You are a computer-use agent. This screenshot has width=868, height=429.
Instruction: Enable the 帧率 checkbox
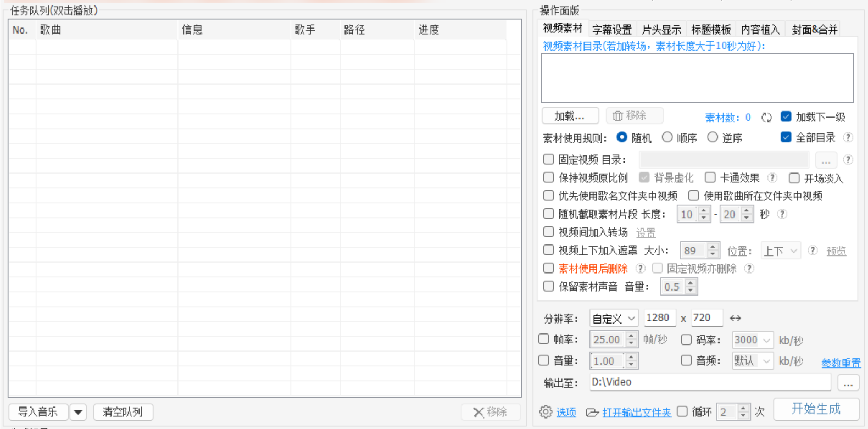coord(544,339)
